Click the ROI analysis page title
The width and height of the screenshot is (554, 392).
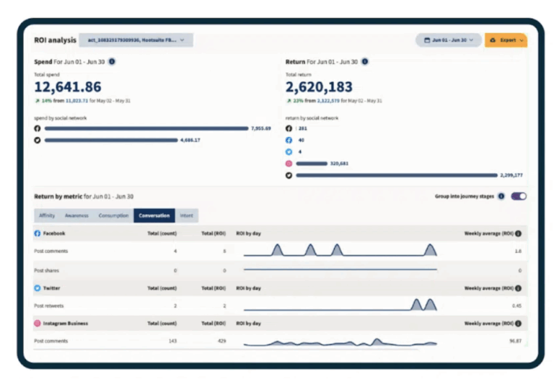[x=55, y=40]
